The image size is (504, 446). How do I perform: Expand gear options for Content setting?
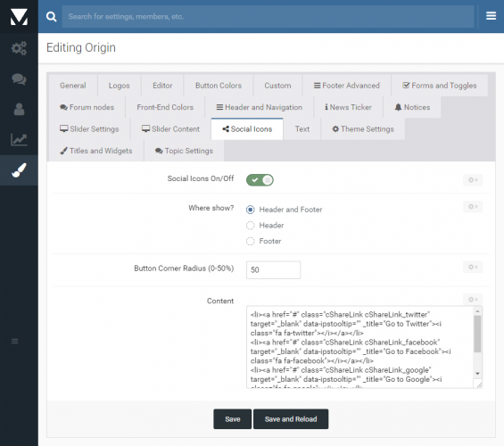click(473, 300)
